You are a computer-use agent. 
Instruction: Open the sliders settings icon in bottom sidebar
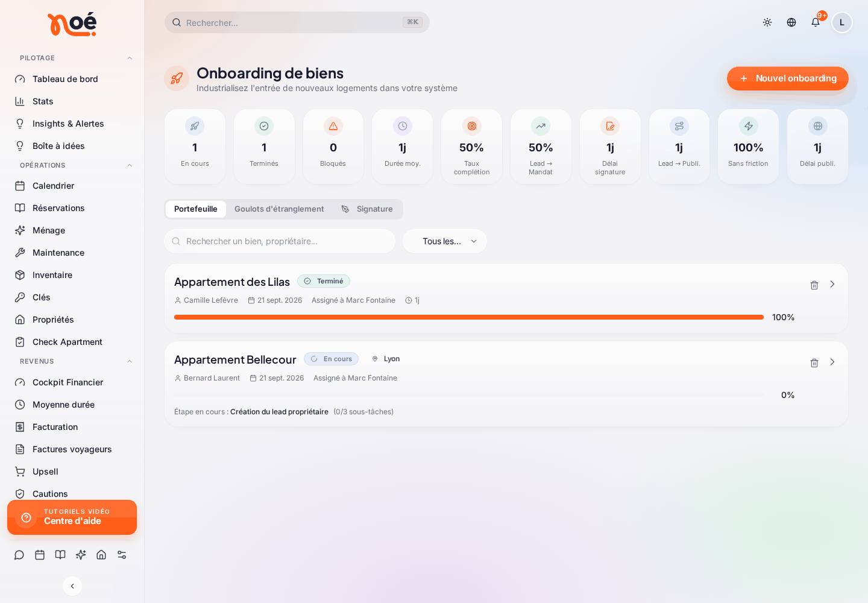point(122,555)
